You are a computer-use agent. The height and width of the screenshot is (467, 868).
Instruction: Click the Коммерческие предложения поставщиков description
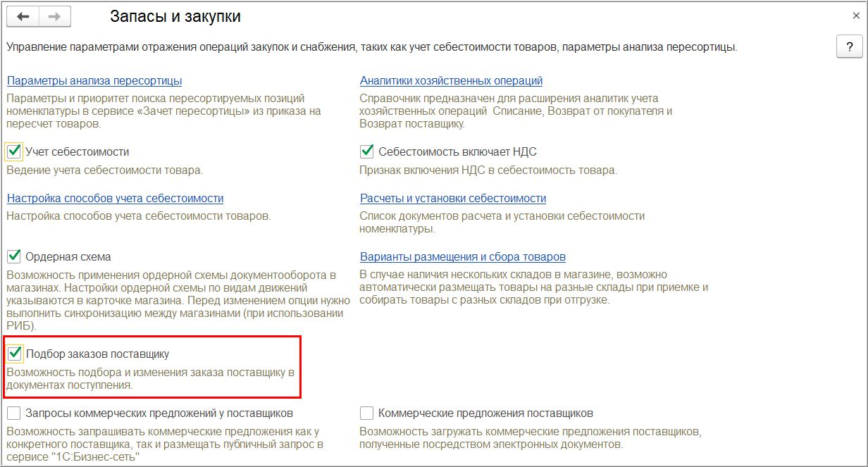point(530,437)
